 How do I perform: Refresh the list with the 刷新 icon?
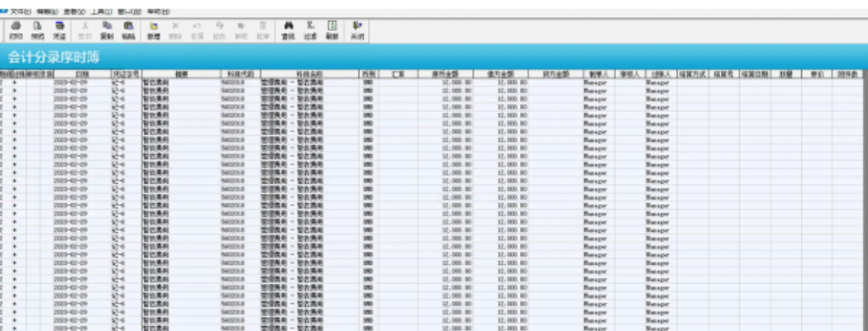[331, 30]
